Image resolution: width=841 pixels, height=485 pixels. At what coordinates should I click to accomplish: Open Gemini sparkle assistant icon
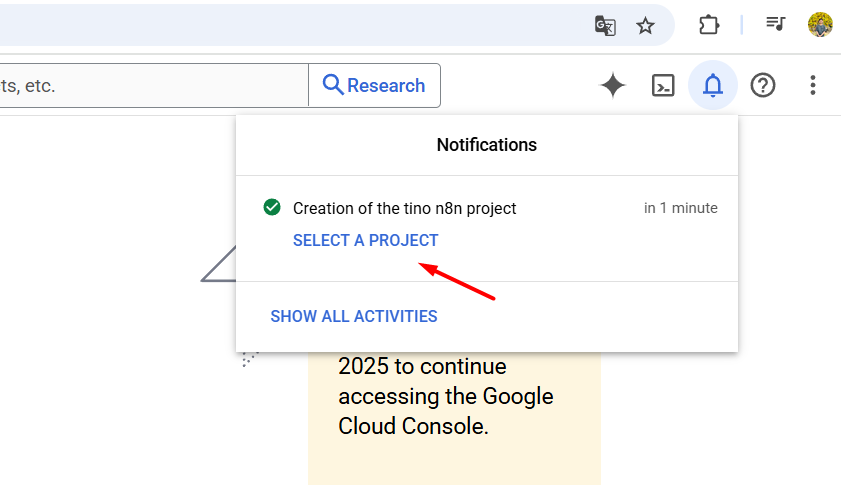(x=613, y=85)
